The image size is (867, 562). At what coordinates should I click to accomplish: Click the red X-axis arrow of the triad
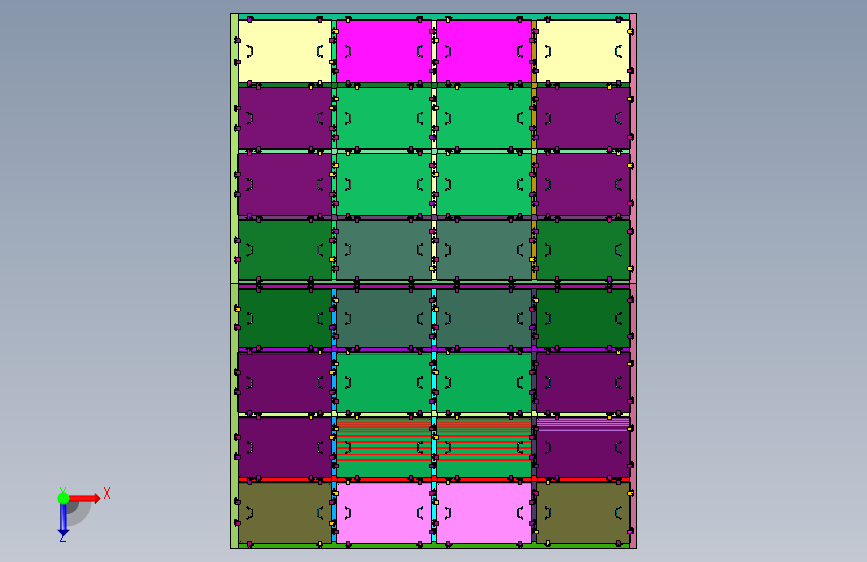[x=85, y=498]
